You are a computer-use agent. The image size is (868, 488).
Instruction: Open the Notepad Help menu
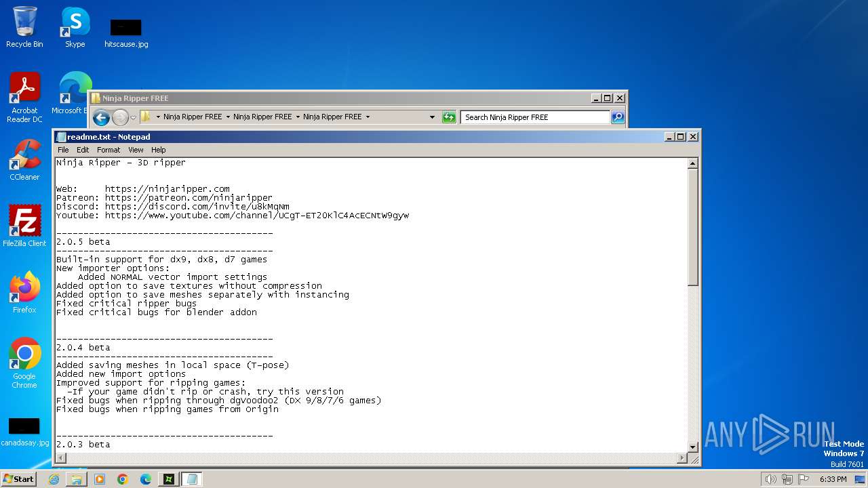tap(158, 150)
